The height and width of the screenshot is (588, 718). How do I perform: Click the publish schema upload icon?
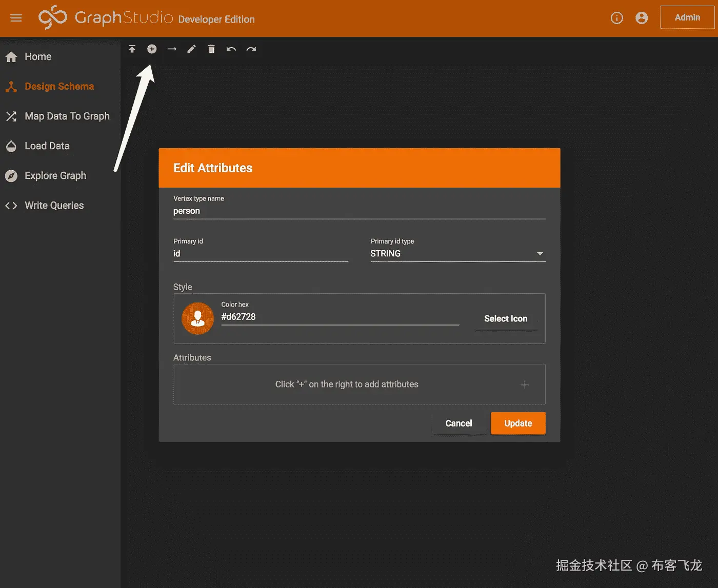pos(132,49)
